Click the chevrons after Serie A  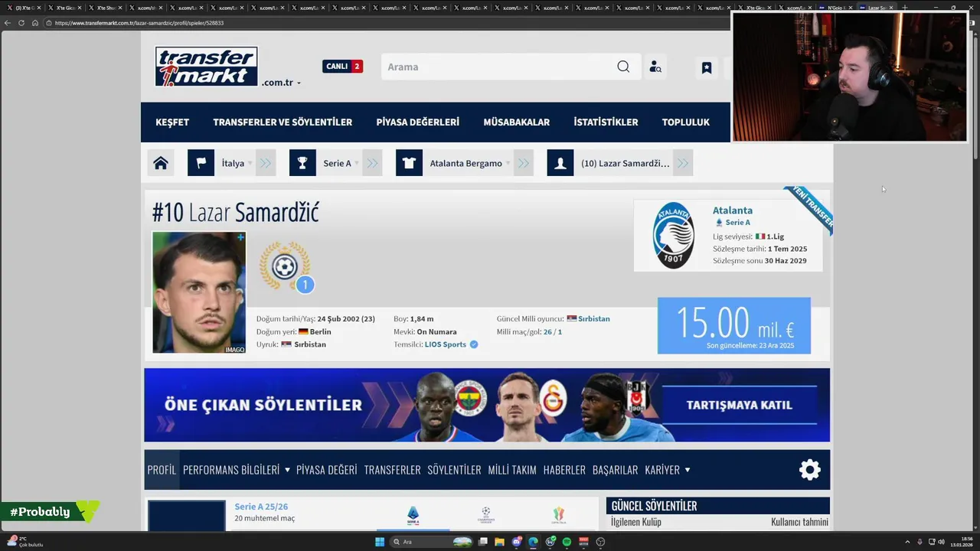pos(372,163)
